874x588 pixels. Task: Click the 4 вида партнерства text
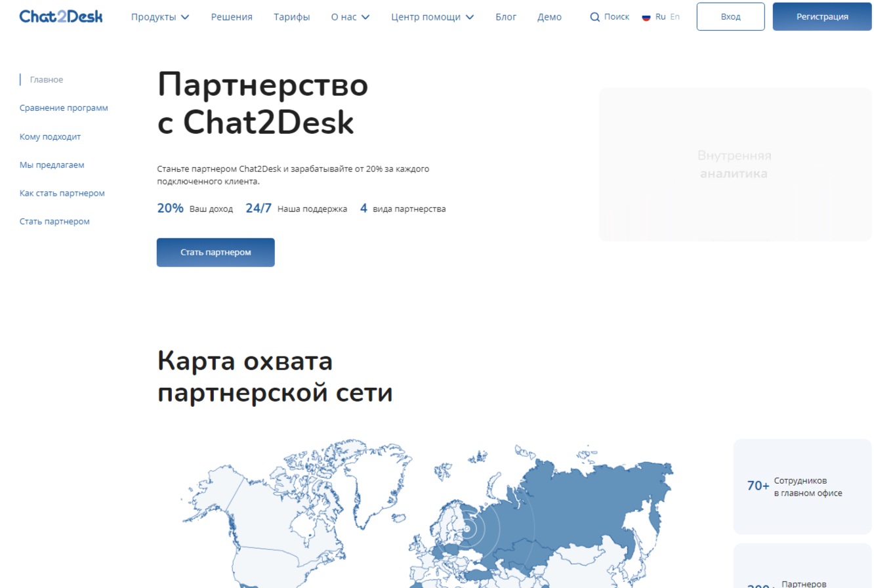403,209
